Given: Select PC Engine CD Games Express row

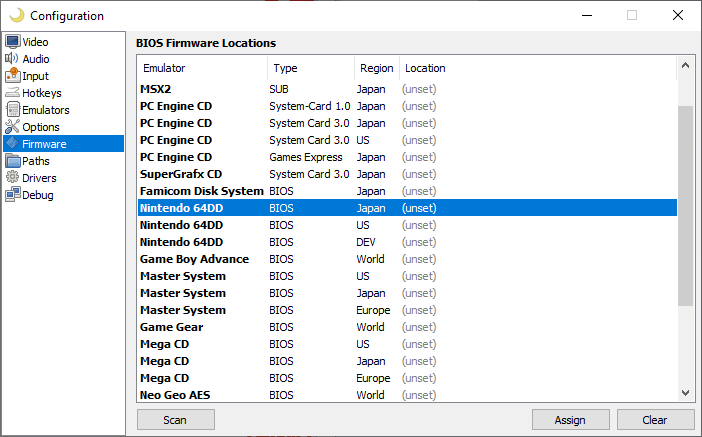Looking at the screenshot, I should pyautogui.click(x=407, y=157).
